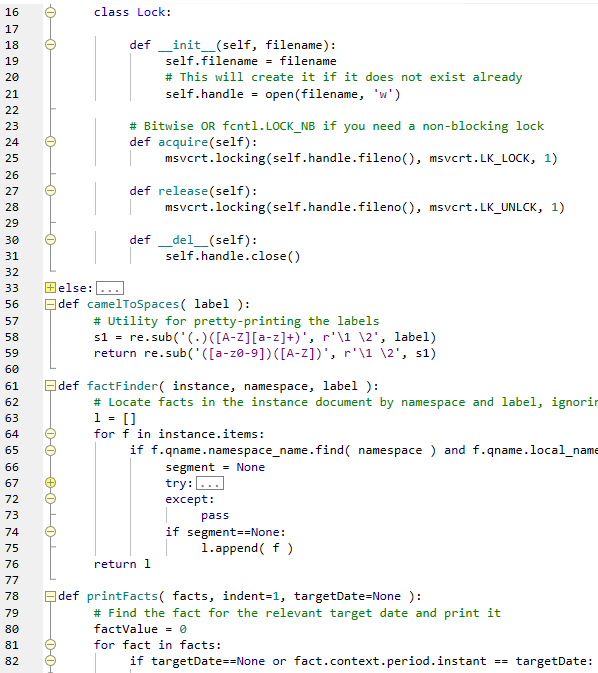Click the folded '...' box after else:
This screenshot has width=598, height=673.
[x=110, y=288]
